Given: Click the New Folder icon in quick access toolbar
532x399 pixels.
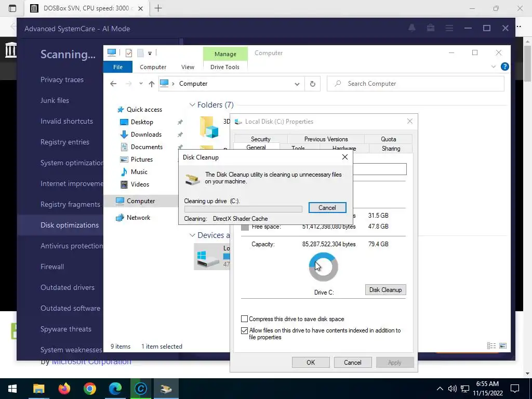Looking at the screenshot, I should coord(140,53).
